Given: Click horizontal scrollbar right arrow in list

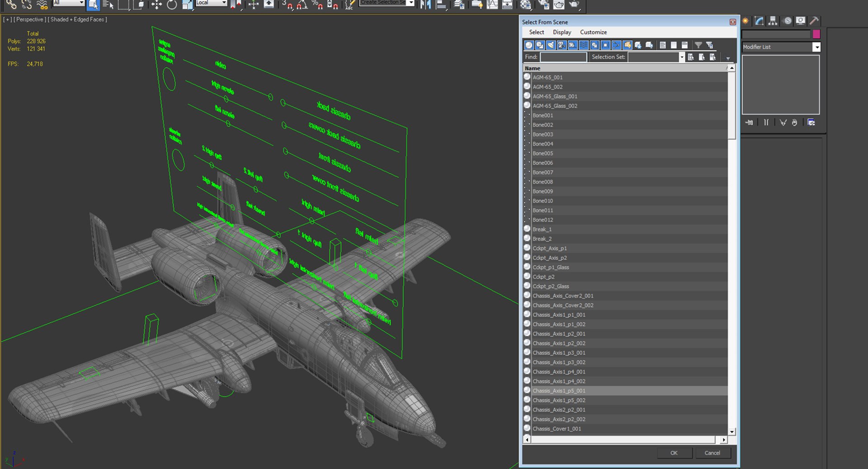Looking at the screenshot, I should (x=724, y=440).
